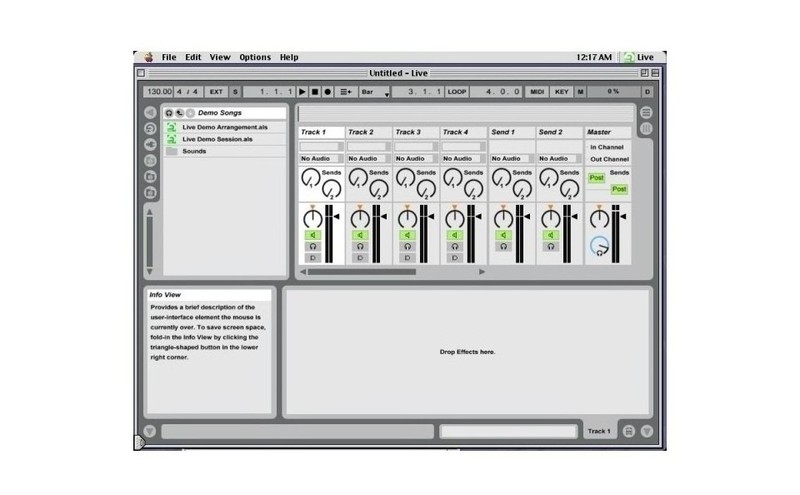Image resolution: width=800 pixels, height=495 pixels.
Task: Toggle Track 3 cue headphones button
Action: click(407, 246)
